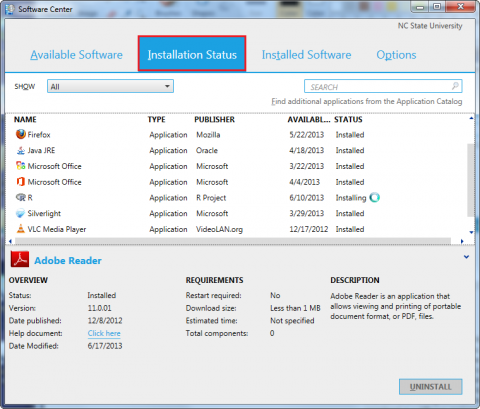Click the colorful Microsoft Office icon dated 3/22/2013
The image size is (480, 409).
tap(21, 166)
